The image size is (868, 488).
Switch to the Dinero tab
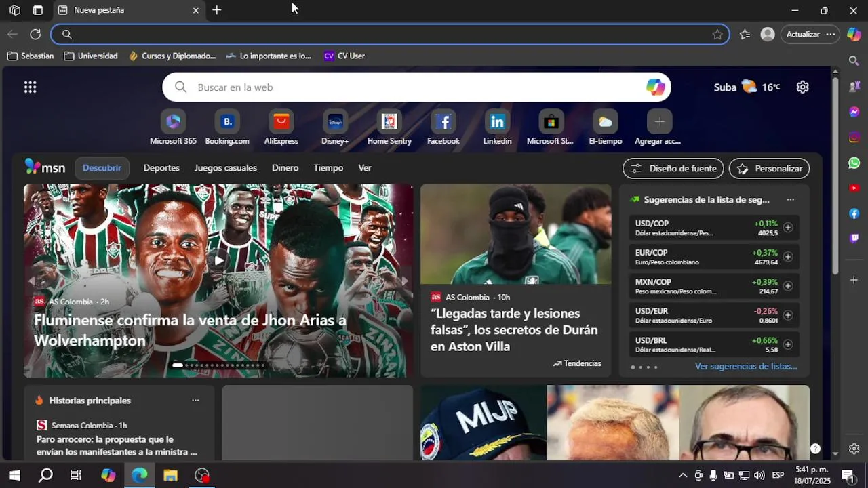pos(285,168)
